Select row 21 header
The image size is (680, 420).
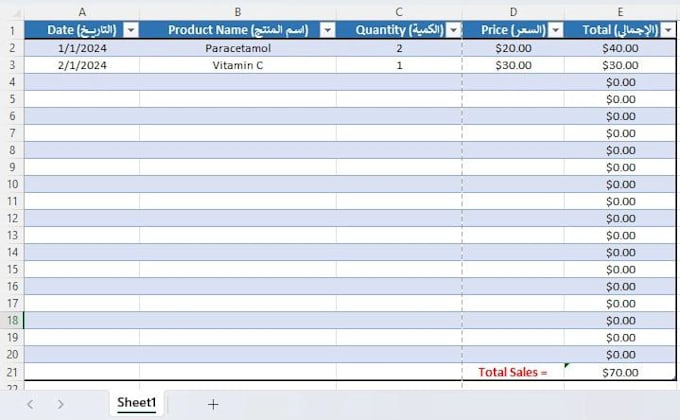[x=12, y=372]
